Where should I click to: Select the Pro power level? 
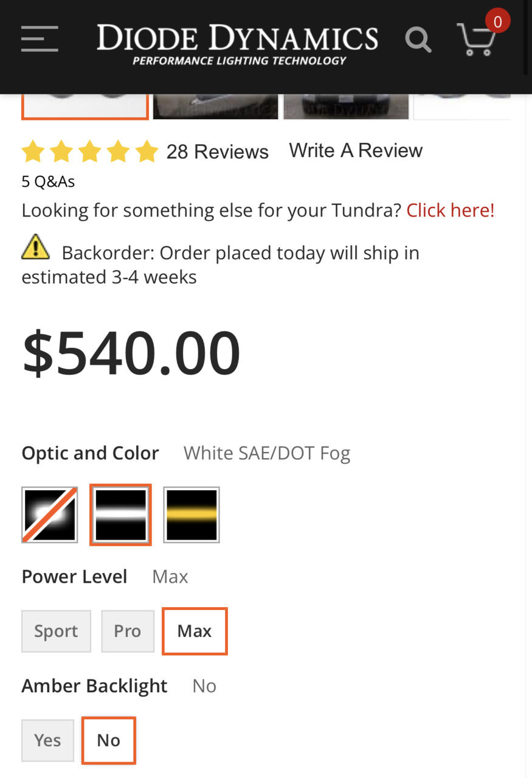[x=128, y=631]
